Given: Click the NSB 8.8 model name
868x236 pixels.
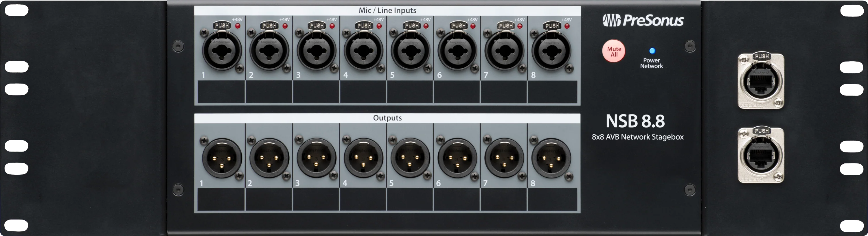Looking at the screenshot, I should pyautogui.click(x=635, y=121).
